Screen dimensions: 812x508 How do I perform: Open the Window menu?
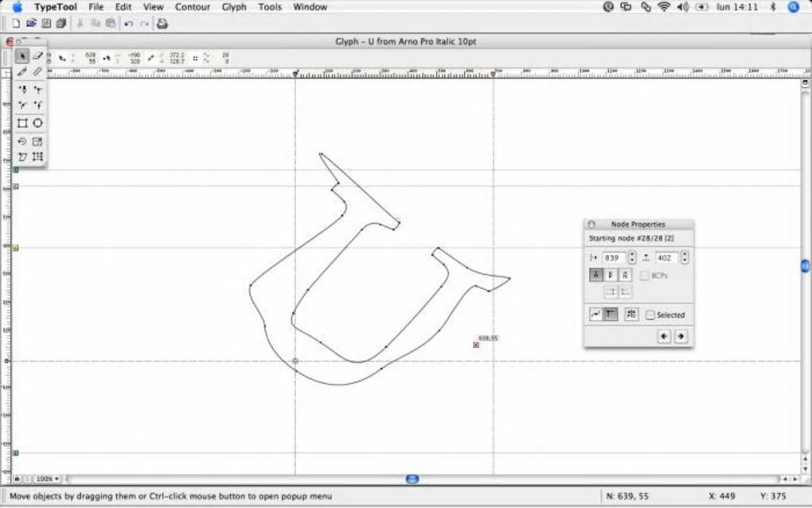310,6
